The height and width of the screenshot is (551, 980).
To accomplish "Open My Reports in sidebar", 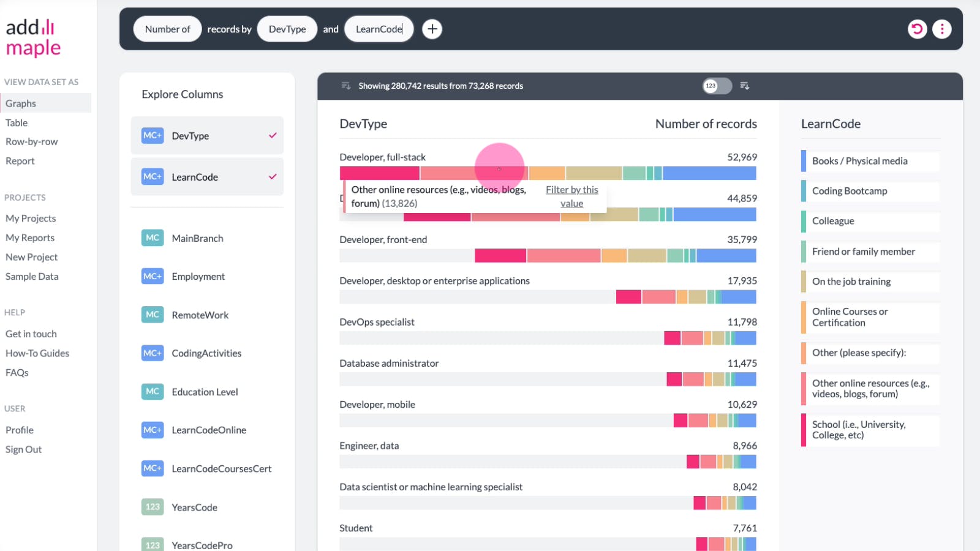I will (30, 238).
